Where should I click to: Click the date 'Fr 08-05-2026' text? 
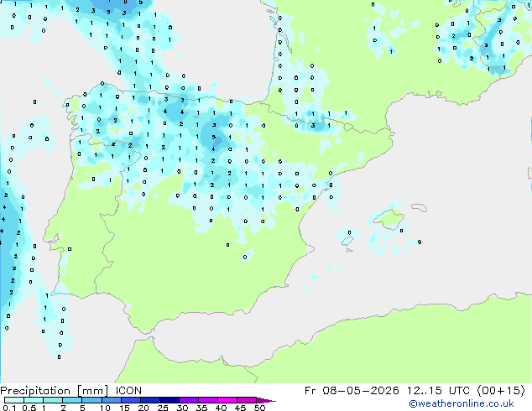coord(352,391)
